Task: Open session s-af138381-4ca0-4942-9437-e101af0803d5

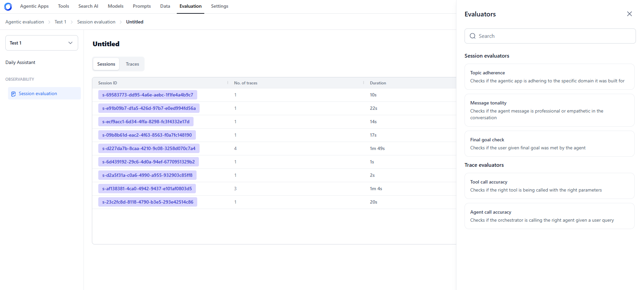Action: point(147,189)
